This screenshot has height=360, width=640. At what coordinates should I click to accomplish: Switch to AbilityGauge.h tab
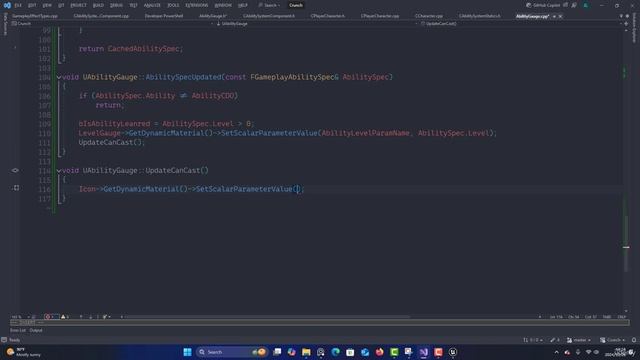(x=213, y=16)
